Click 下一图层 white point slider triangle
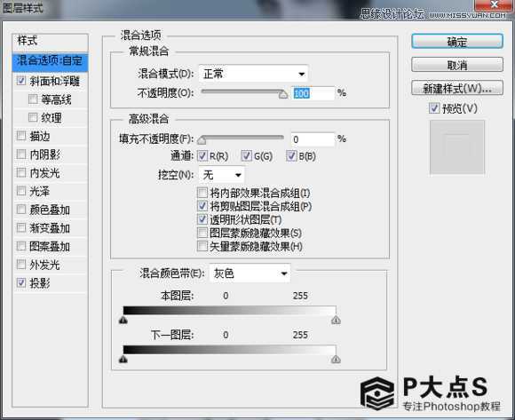 pos(336,360)
